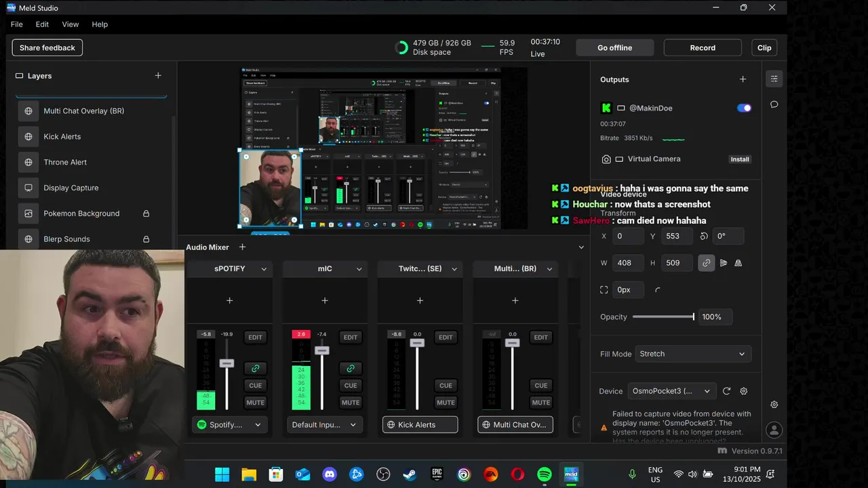
Task: Open the Epic Games taskbar icon
Action: pos(437,474)
